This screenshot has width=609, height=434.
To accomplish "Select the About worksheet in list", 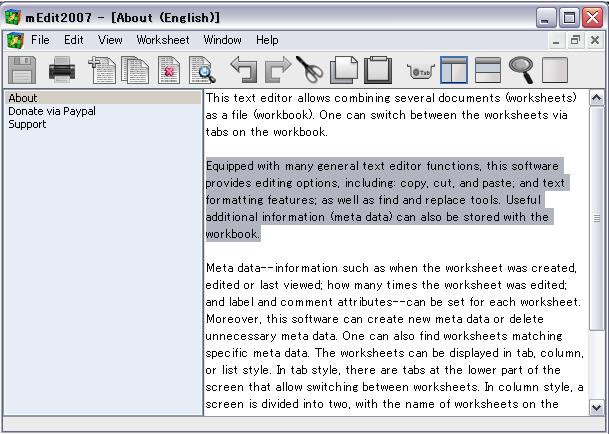I will coord(104,98).
